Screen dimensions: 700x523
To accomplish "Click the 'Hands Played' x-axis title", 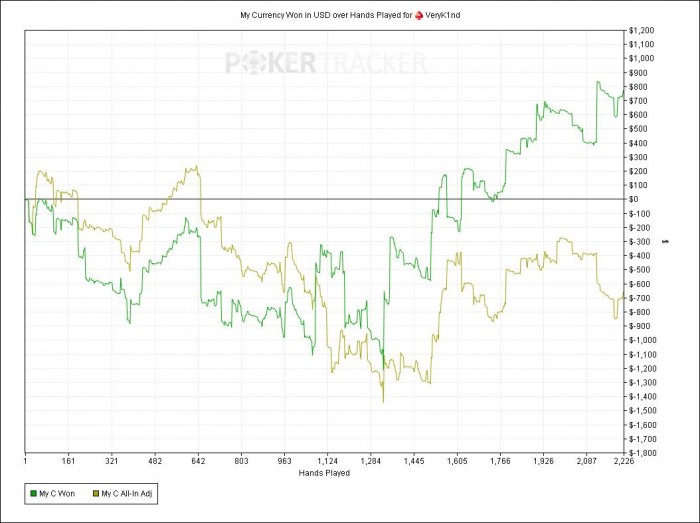I will pos(324,473).
